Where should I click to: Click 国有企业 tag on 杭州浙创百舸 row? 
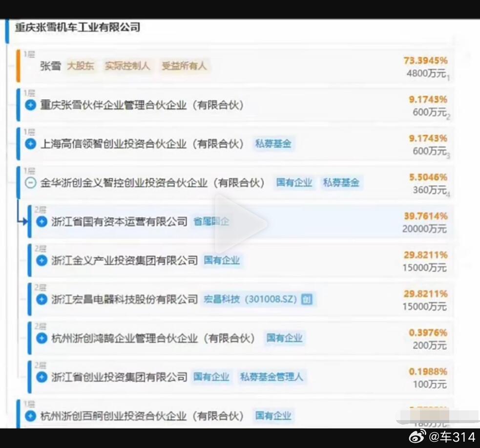[273, 416]
